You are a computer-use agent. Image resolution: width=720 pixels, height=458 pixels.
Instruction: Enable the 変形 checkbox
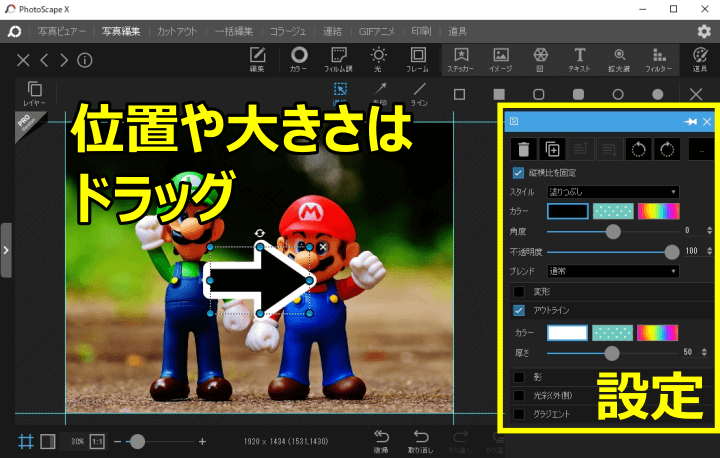point(519,292)
